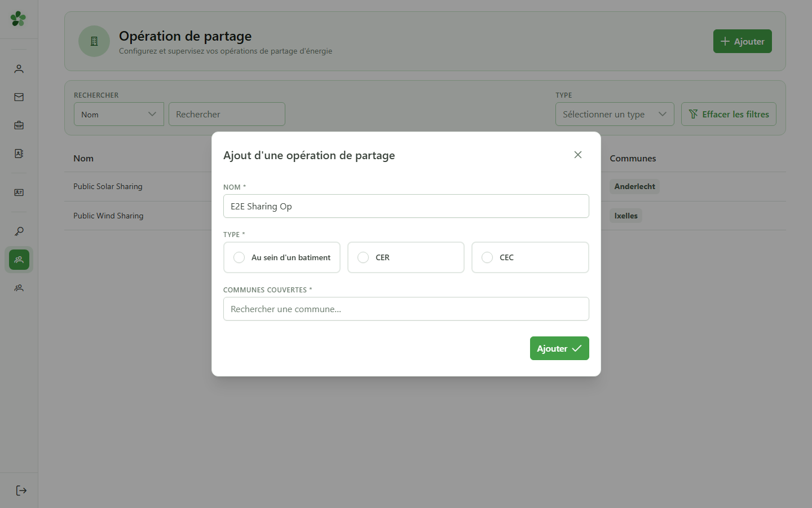Image resolution: width=812 pixels, height=508 pixels.
Task: Click the 'Rechercher une commune...' search field
Action: coord(406,309)
